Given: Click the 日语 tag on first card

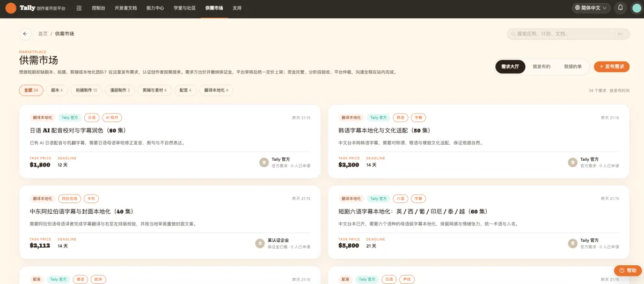Looking at the screenshot, I should point(92,117).
